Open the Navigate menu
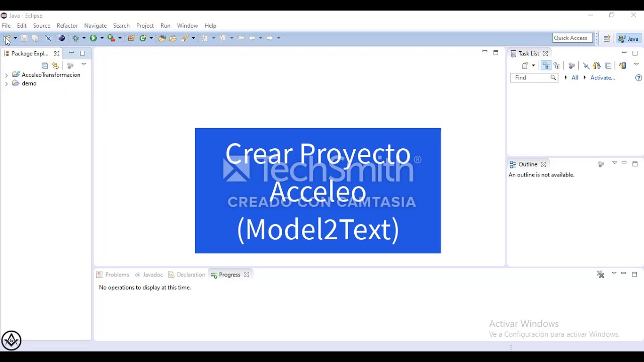Screen dimensions: 644x362 click(x=95, y=26)
